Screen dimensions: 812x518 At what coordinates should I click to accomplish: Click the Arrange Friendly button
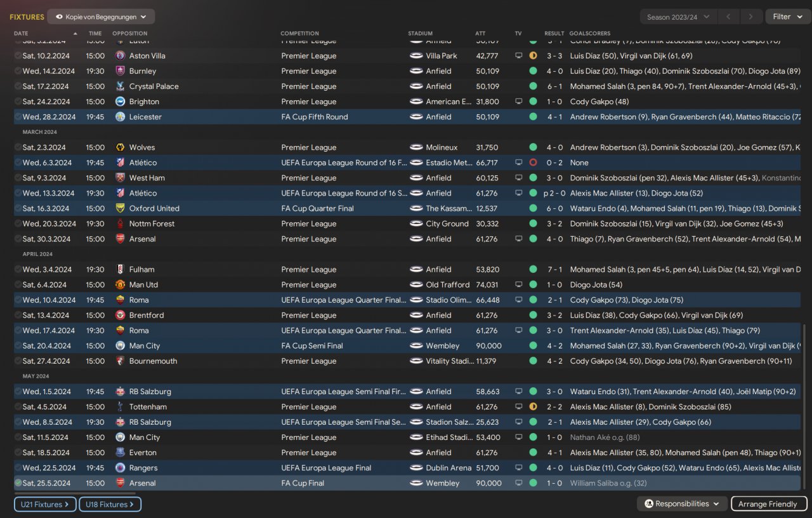click(x=769, y=504)
